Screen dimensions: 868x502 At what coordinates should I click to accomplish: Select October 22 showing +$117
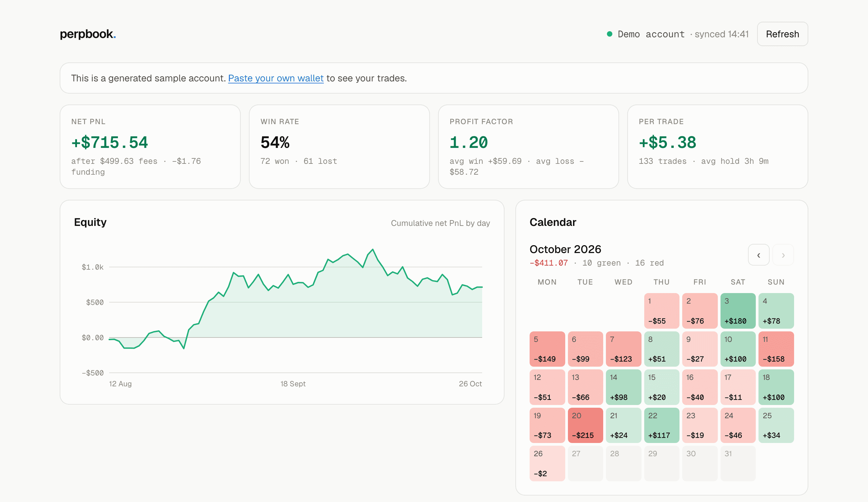pyautogui.click(x=661, y=425)
